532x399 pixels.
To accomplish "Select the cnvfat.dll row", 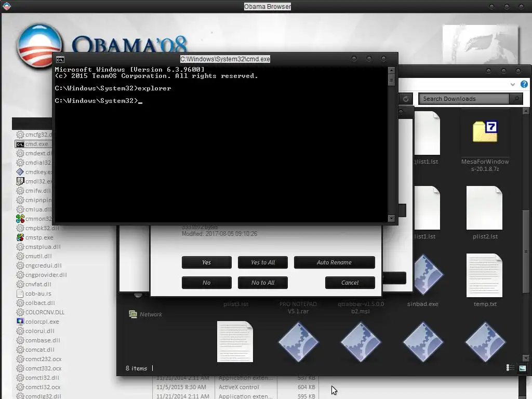I will click(34, 284).
